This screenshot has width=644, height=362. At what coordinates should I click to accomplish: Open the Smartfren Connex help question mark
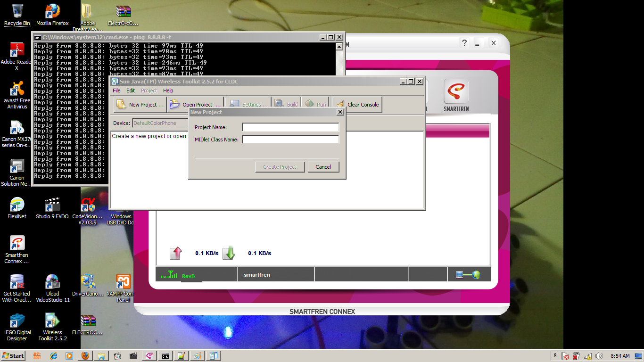[x=464, y=43]
